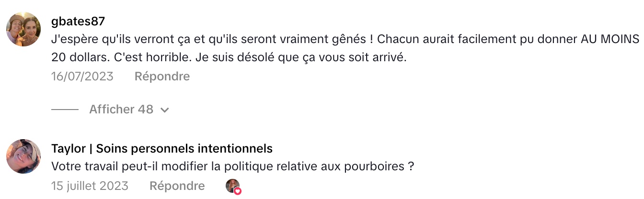
Task: Click the "15 juillet 2023" timestamp
Action: coord(90,186)
